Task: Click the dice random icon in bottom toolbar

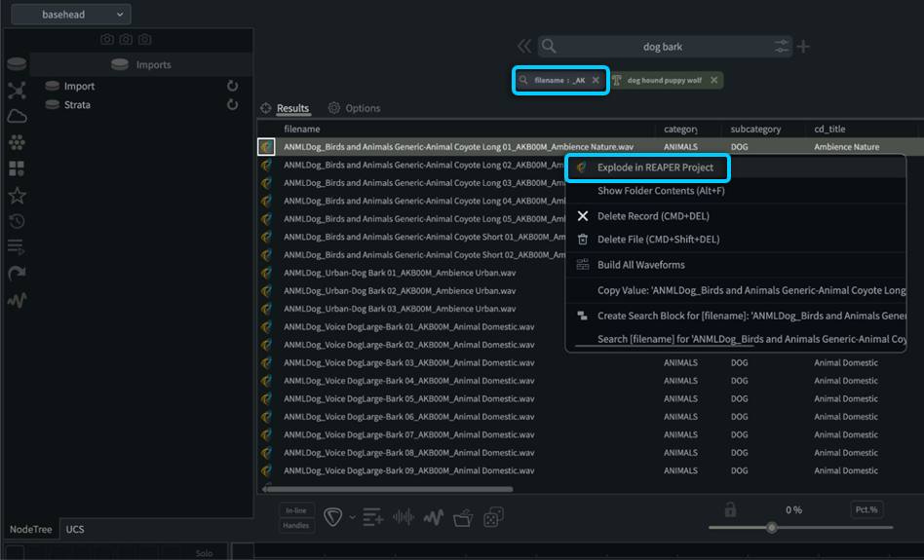Action: 494,517
